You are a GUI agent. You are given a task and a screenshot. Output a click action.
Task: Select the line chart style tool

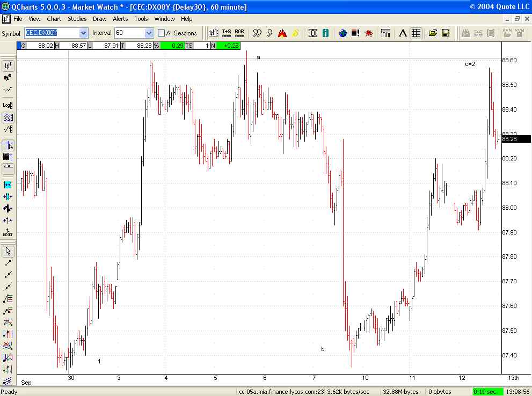tap(8, 90)
